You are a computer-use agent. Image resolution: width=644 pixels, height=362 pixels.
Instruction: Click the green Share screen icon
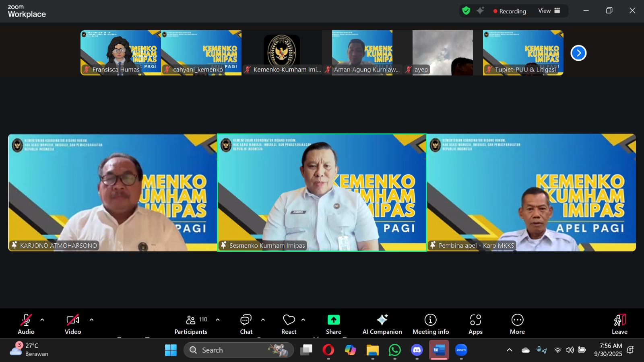333,324
